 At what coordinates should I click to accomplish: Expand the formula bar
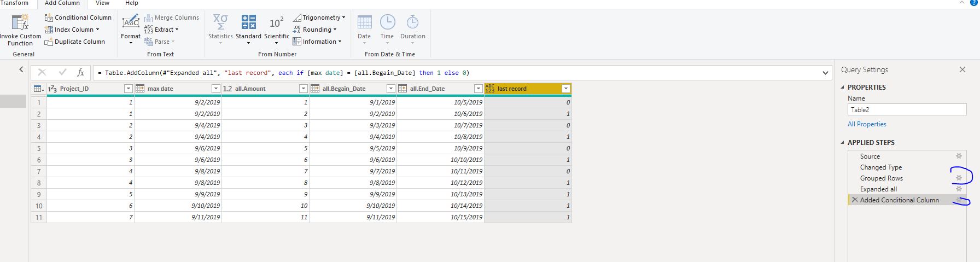pyautogui.click(x=825, y=73)
